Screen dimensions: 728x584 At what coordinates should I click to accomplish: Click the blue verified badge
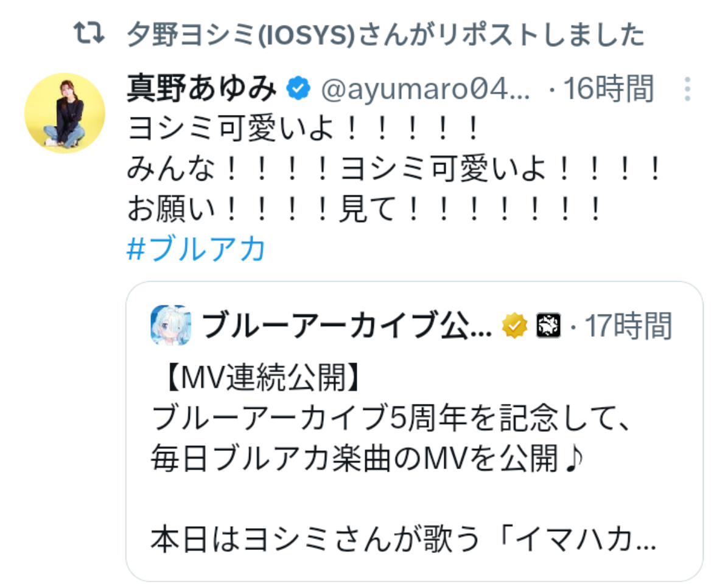(298, 88)
